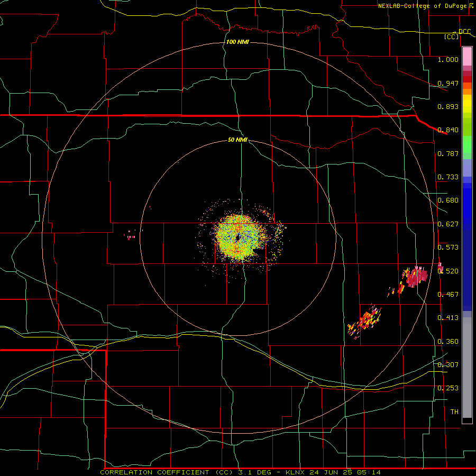Select the 0.467 scale value

(448, 295)
